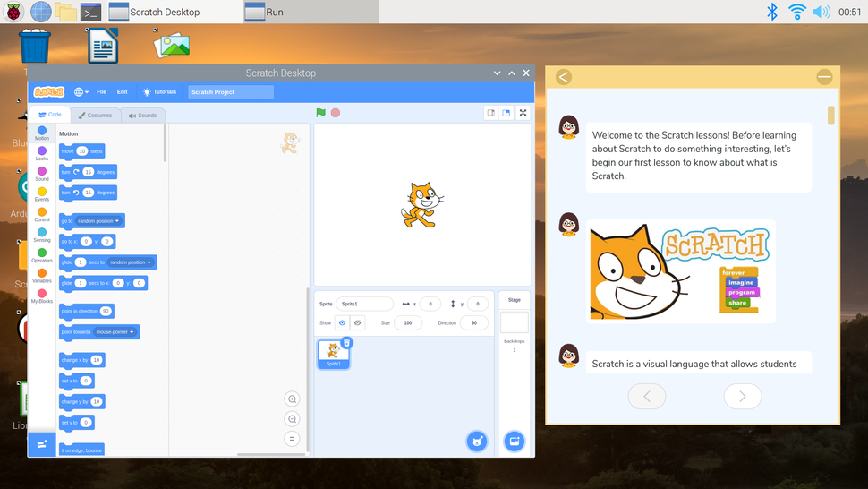Open the go to random position dropdown
Screen dimensions: 868x489
[98, 221]
